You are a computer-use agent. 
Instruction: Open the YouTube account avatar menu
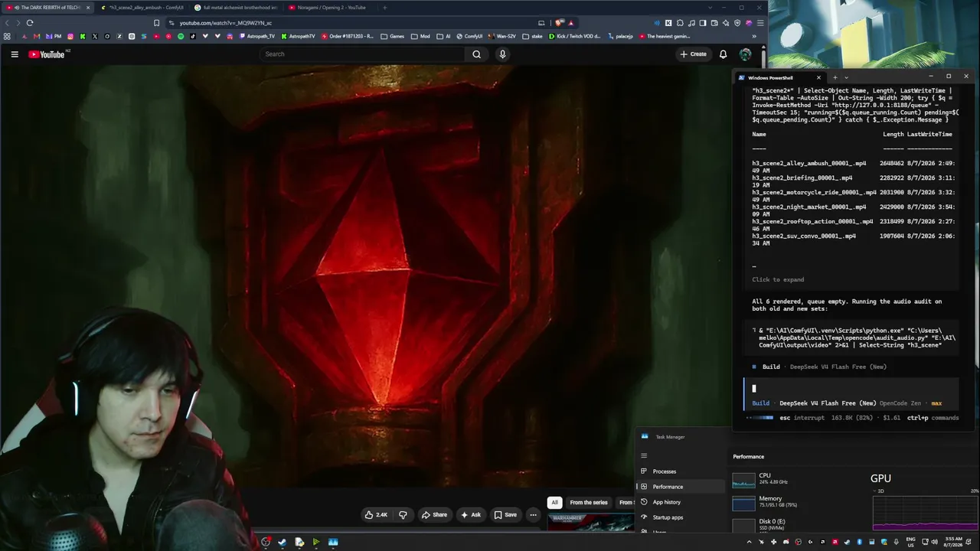point(745,54)
